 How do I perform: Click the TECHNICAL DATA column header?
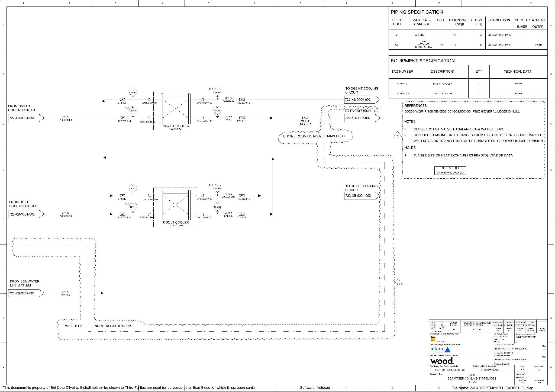coord(517,72)
